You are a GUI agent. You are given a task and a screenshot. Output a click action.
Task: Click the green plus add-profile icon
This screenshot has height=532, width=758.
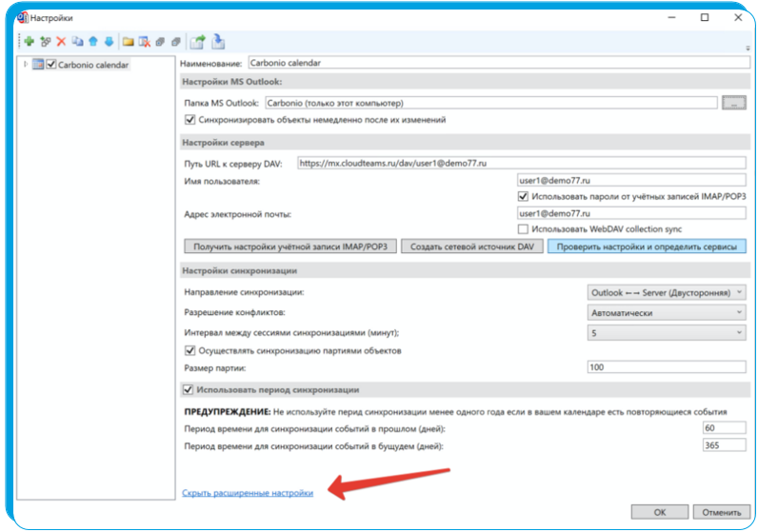pyautogui.click(x=29, y=42)
